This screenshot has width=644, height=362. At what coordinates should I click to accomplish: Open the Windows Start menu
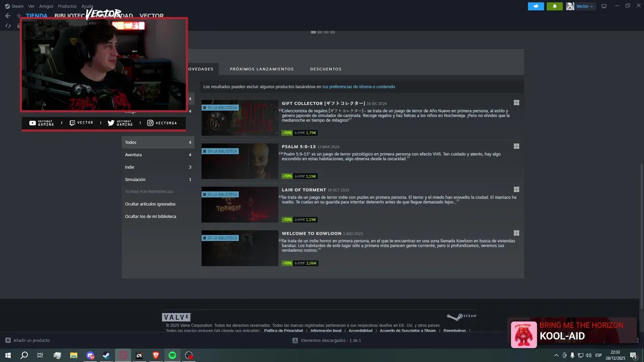[8, 355]
